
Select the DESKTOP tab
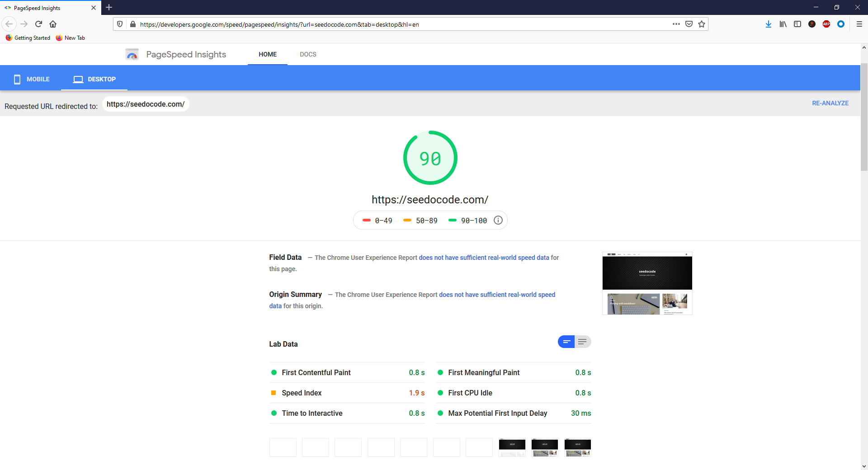coord(94,79)
